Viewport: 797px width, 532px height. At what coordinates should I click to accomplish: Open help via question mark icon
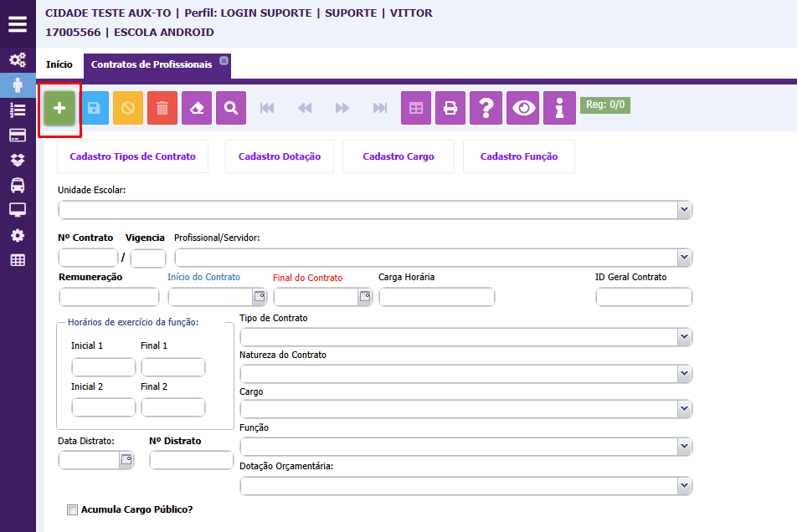click(x=486, y=108)
